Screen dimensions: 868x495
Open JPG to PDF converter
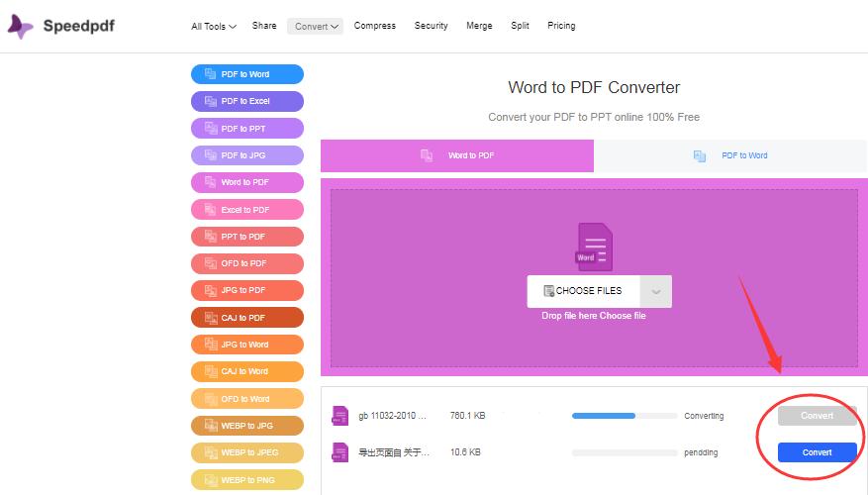[x=247, y=290]
